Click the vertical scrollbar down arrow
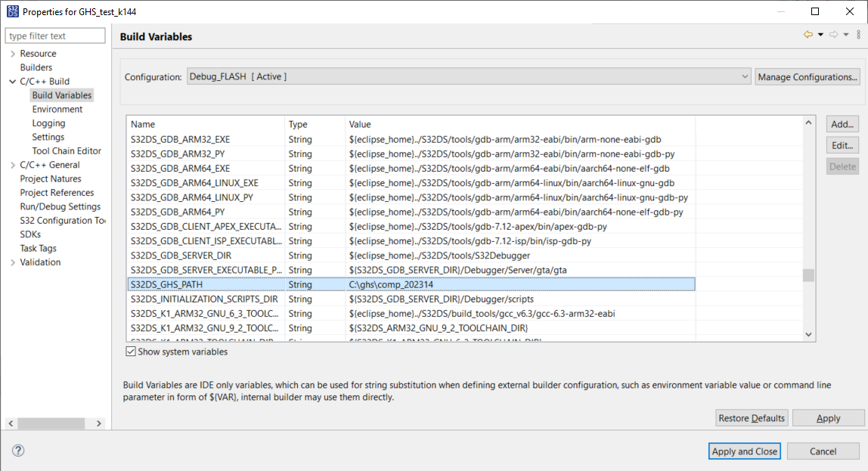This screenshot has height=471, width=868. coord(808,333)
